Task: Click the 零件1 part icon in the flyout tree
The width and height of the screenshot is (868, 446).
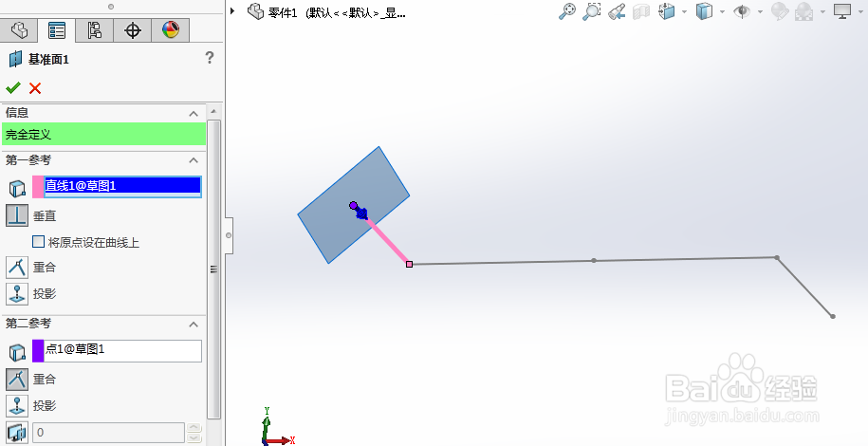Action: (255, 11)
